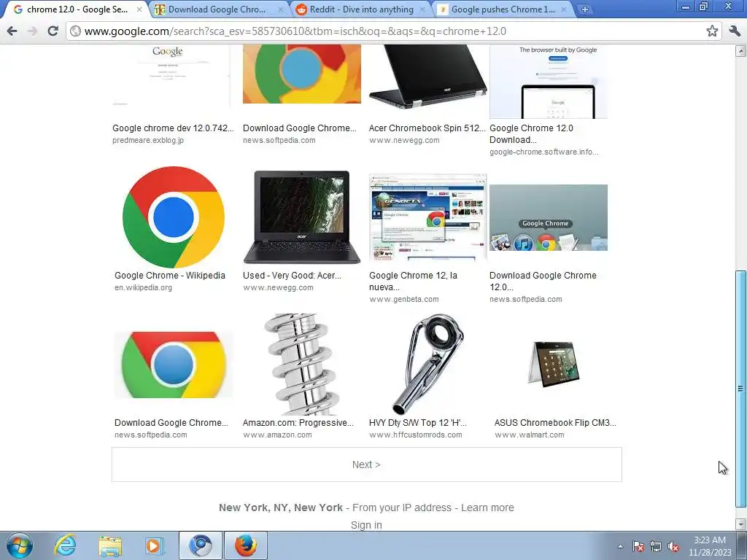Click the predmeare.exblog.jp source text
Screen dimensions: 747x560
[148, 140]
